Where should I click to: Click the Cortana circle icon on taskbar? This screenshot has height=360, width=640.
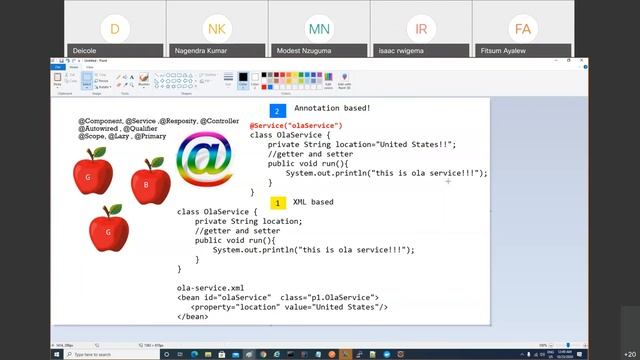tap(167, 354)
